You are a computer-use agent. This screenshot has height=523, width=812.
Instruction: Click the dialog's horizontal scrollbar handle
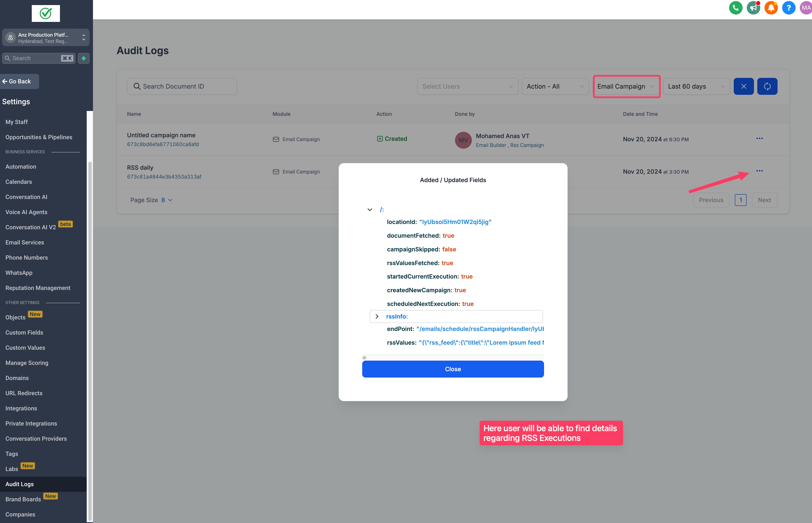pos(364,358)
